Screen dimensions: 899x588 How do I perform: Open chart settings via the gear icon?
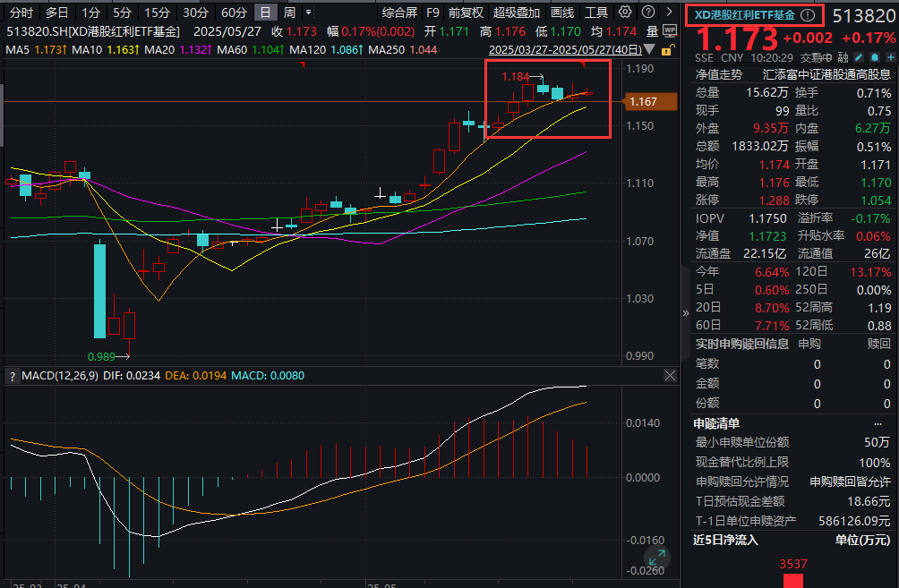pyautogui.click(x=624, y=13)
